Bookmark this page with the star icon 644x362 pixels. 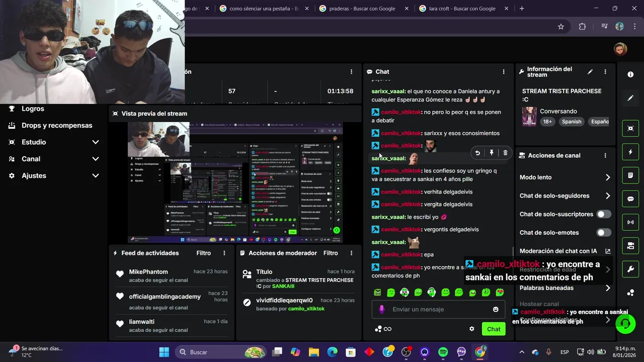point(561,27)
